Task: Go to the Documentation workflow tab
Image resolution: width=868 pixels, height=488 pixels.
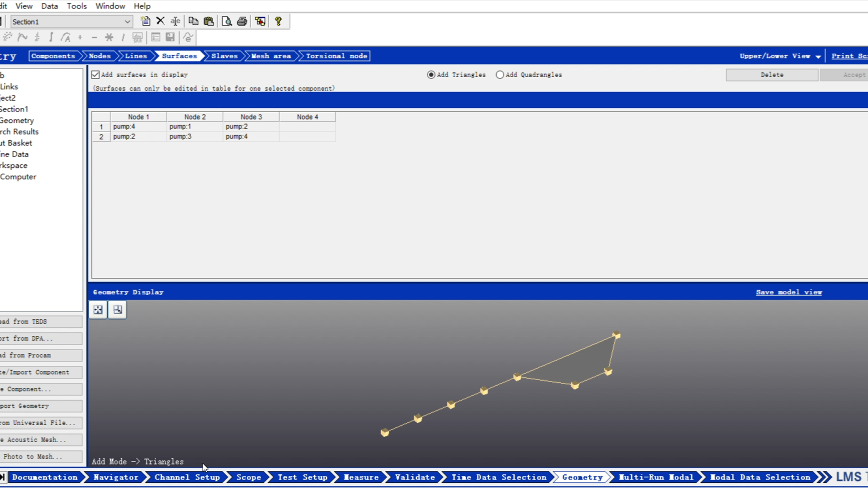Action: pyautogui.click(x=45, y=477)
